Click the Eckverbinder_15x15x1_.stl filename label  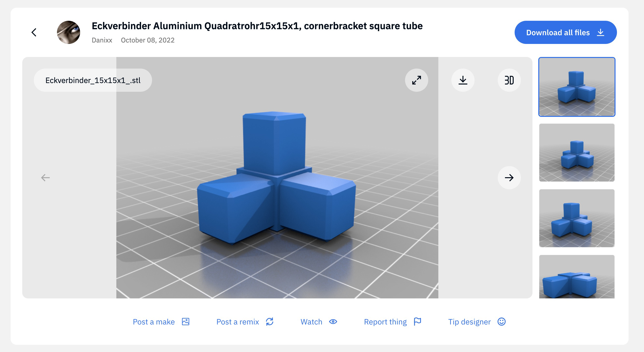pos(93,80)
